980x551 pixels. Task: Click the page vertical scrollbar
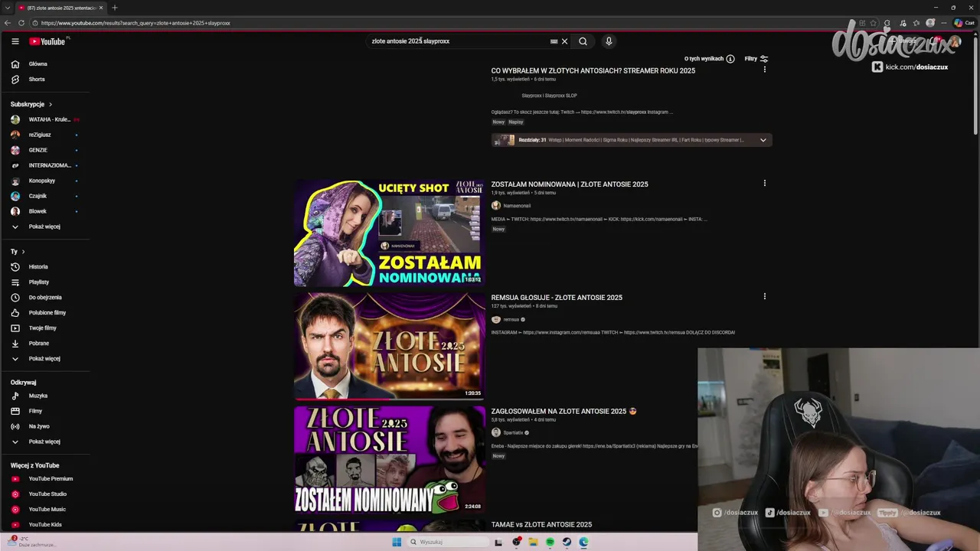tap(976, 84)
